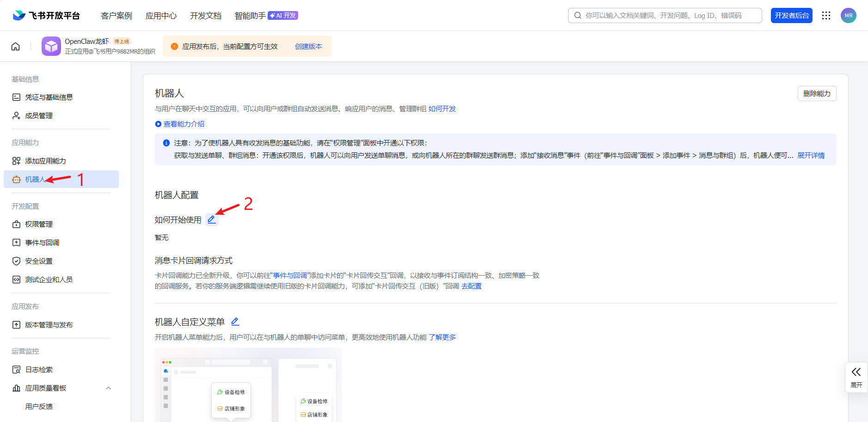This screenshot has width=868, height=422.
Task: Expand notice details via 展开详情
Action: (811, 156)
